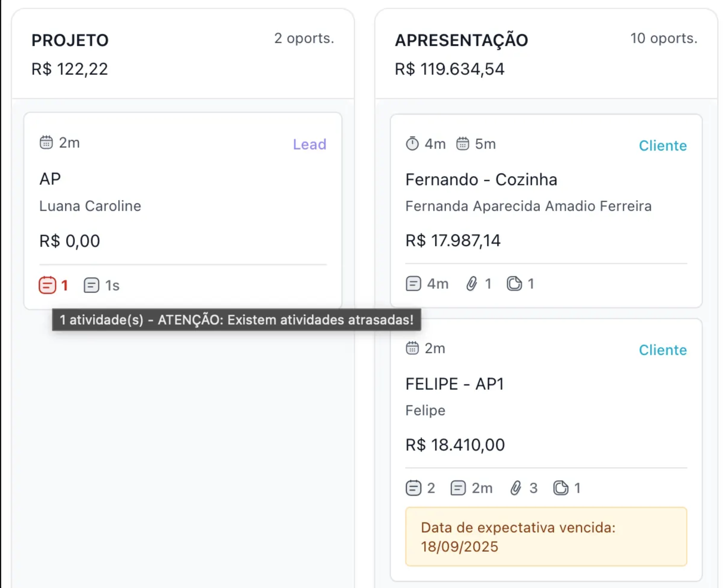Click the paperclip attachment icon on FELIPE - AP1 card
The height and width of the screenshot is (588, 728).
(516, 488)
